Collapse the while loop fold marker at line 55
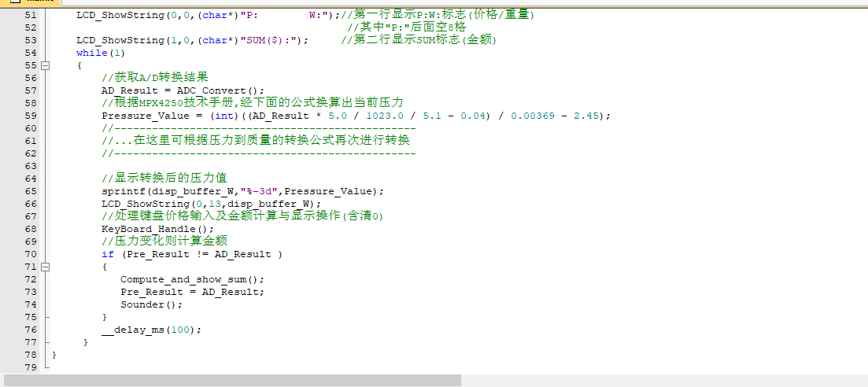 pos(45,65)
